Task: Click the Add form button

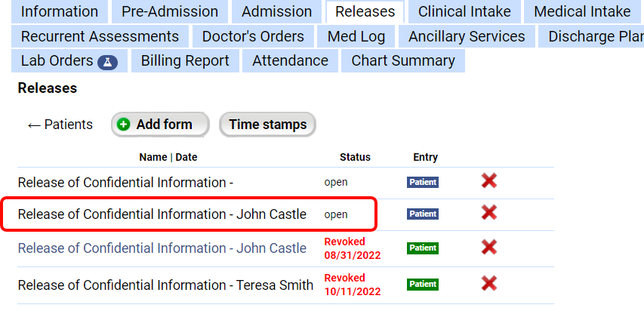Action: (160, 125)
